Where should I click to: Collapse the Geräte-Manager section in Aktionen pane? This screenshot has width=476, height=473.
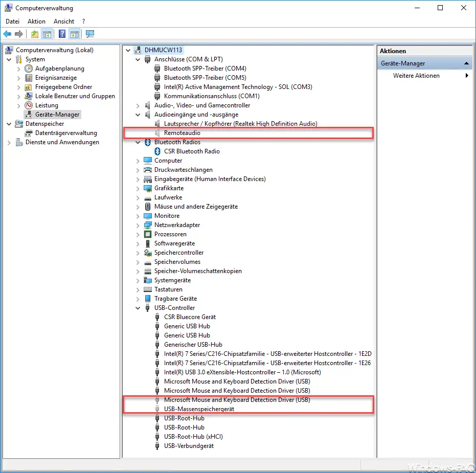466,63
